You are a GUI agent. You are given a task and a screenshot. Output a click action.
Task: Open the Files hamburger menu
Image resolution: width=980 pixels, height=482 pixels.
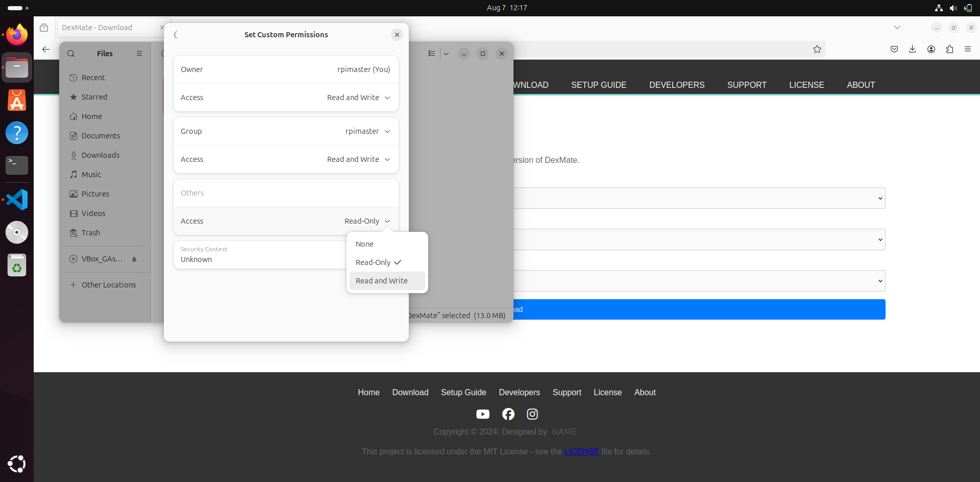139,54
